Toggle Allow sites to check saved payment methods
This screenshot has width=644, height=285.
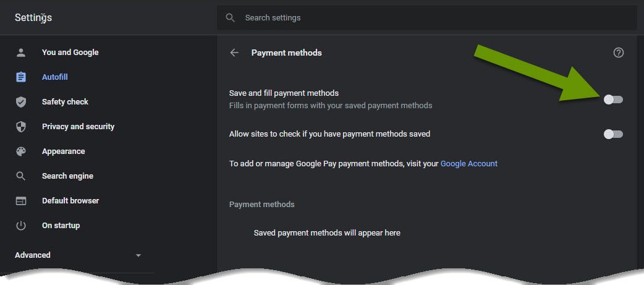pyautogui.click(x=613, y=134)
